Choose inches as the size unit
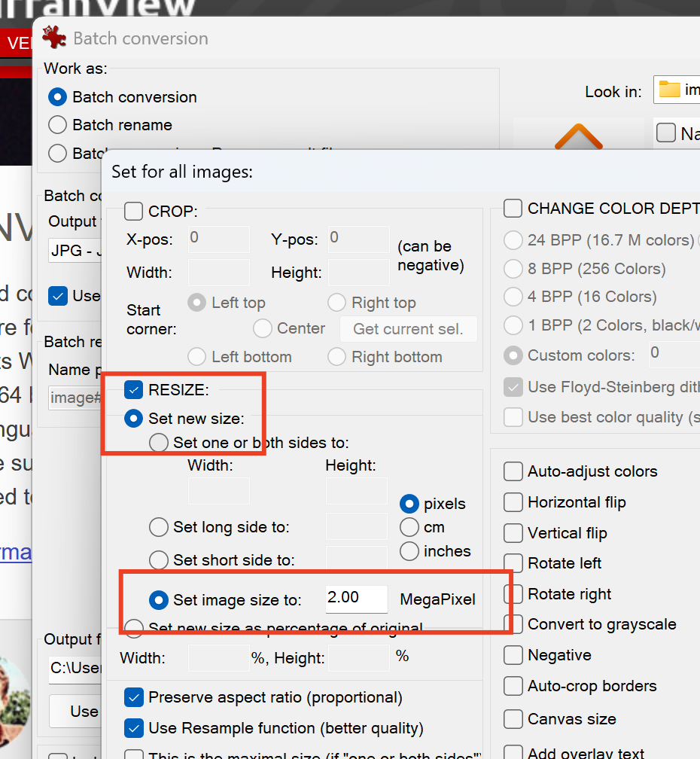 pos(409,551)
